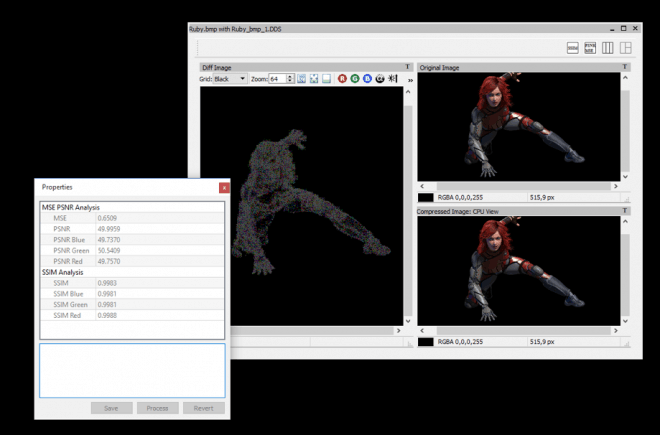Select the MSE PSNR Analysis section header

click(x=70, y=207)
